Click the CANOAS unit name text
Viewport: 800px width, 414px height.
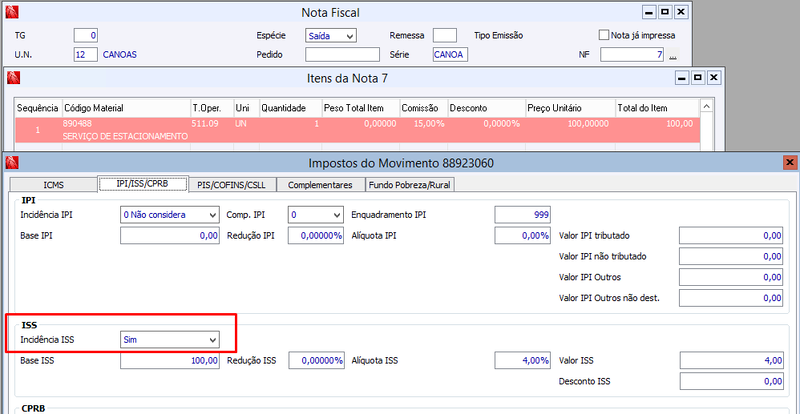pos(120,54)
